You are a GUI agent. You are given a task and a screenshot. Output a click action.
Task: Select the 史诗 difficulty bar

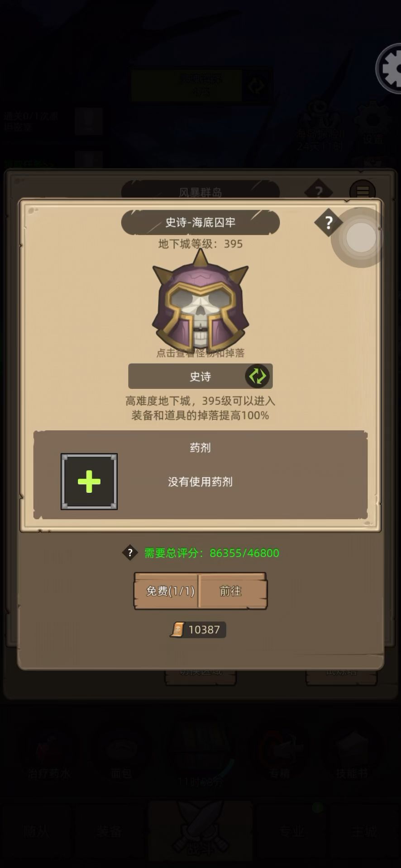[200, 376]
